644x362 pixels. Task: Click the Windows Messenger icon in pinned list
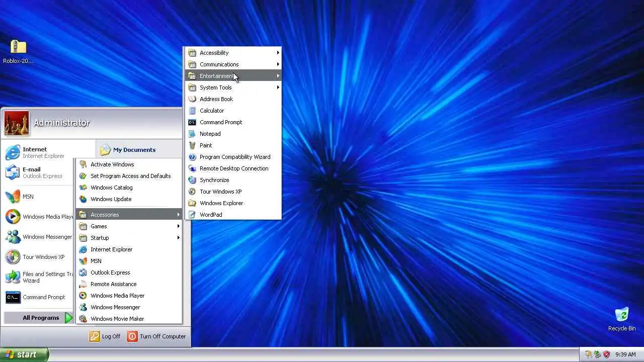pyautogui.click(x=13, y=237)
